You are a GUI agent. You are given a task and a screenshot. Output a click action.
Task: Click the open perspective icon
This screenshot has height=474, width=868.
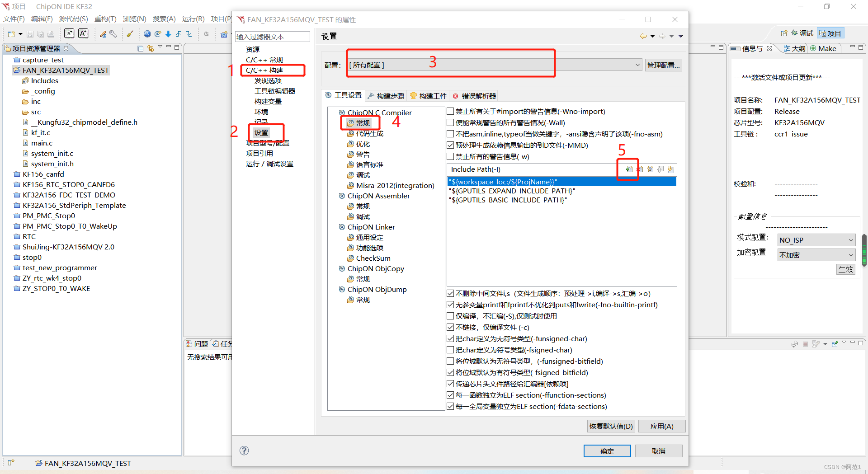coord(784,33)
